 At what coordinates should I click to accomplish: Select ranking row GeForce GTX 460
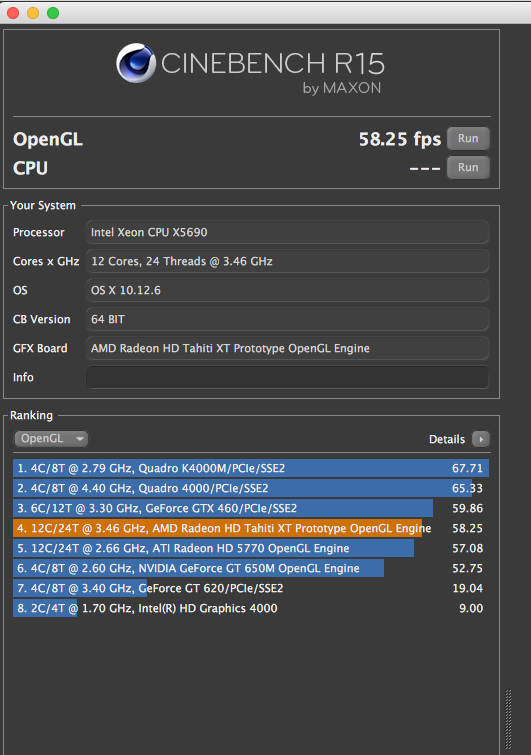251,508
